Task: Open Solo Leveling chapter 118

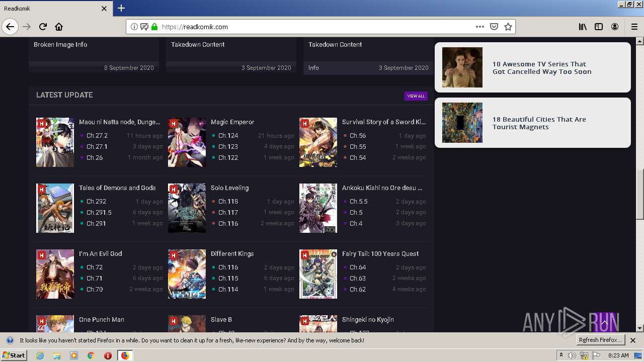Action: click(228, 202)
